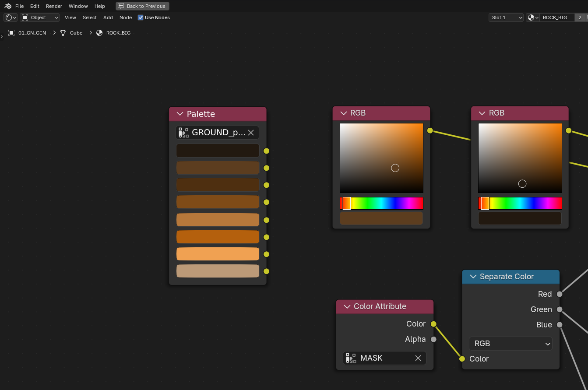Open the Render menu
This screenshot has width=588, height=390.
54,6
